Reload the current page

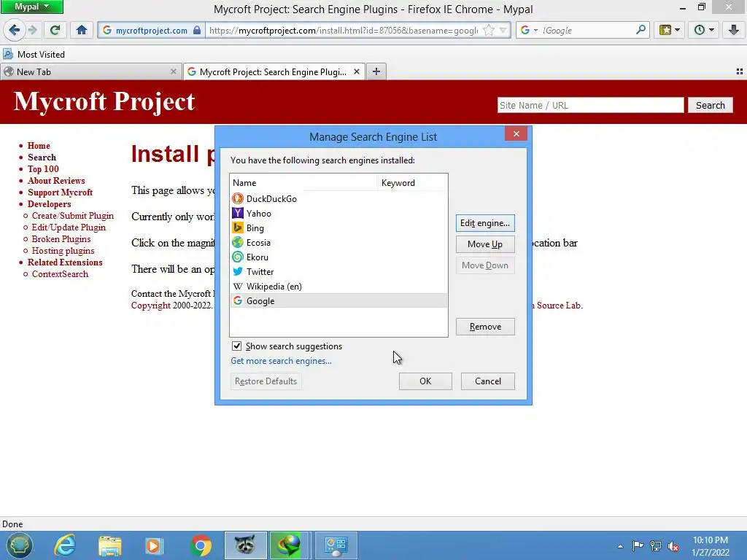tap(55, 31)
